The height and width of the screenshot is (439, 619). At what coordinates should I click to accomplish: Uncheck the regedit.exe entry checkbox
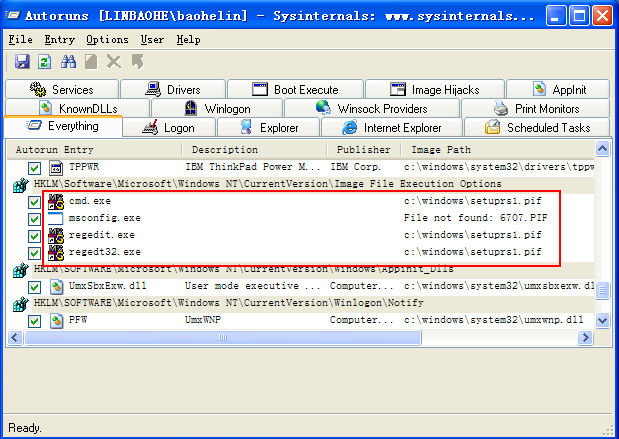34,236
